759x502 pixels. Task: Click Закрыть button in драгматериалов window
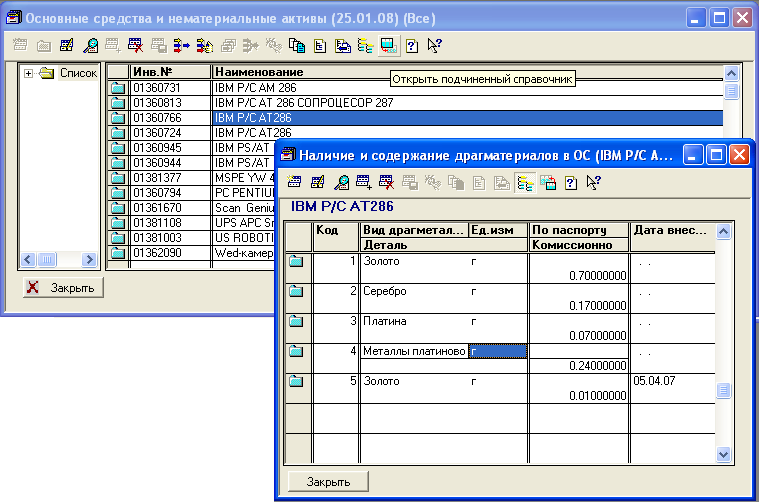[x=328, y=482]
